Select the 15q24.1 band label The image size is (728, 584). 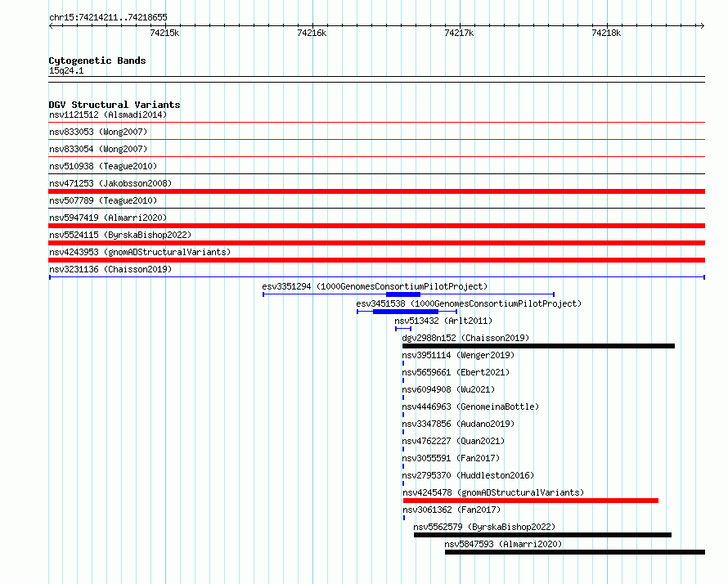click(x=66, y=70)
